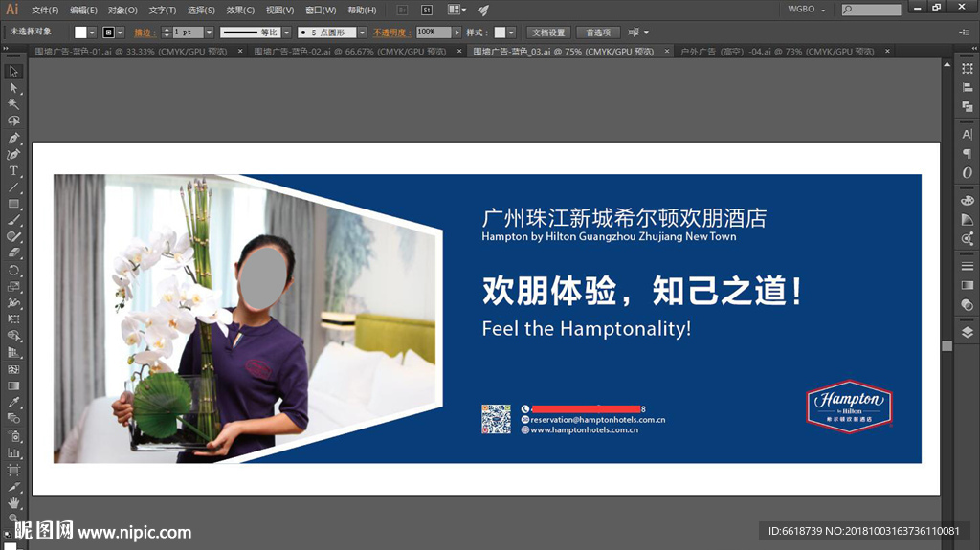The height and width of the screenshot is (550, 980).
Task: Select the Eraser tool
Action: pos(13,253)
